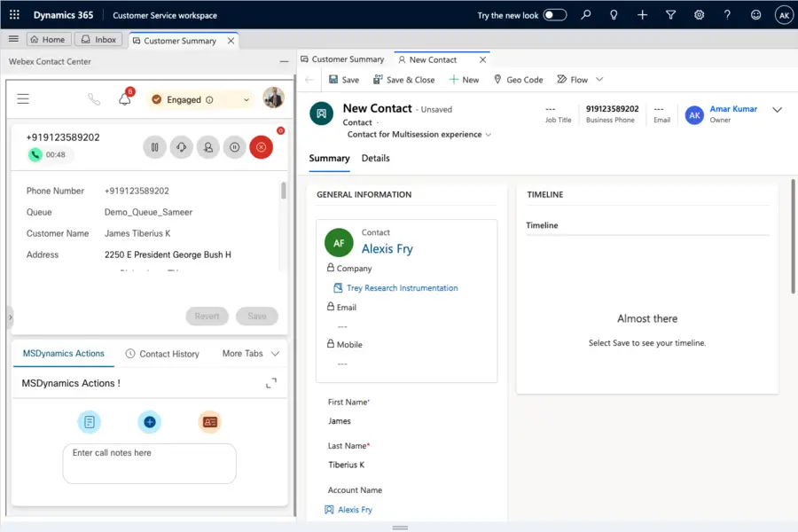The height and width of the screenshot is (532, 798).
Task: Open the site map hamburger menu
Action: 13,39
